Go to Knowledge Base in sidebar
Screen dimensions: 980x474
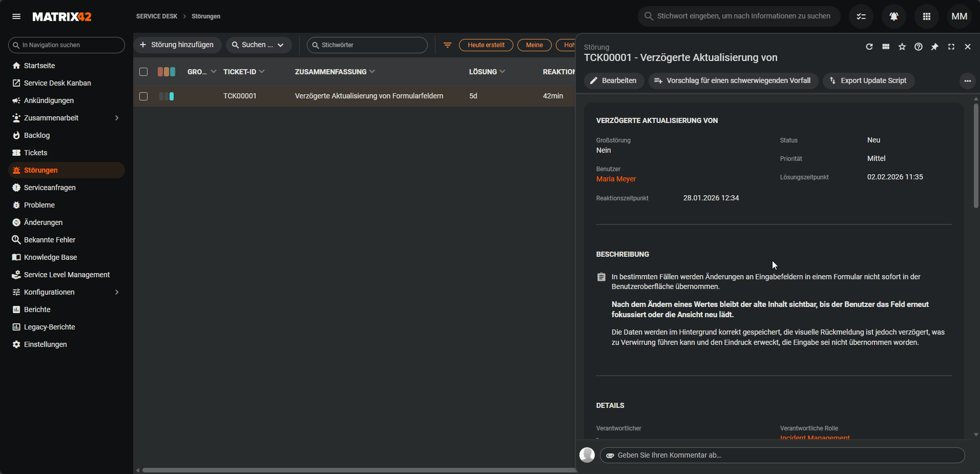click(x=50, y=257)
